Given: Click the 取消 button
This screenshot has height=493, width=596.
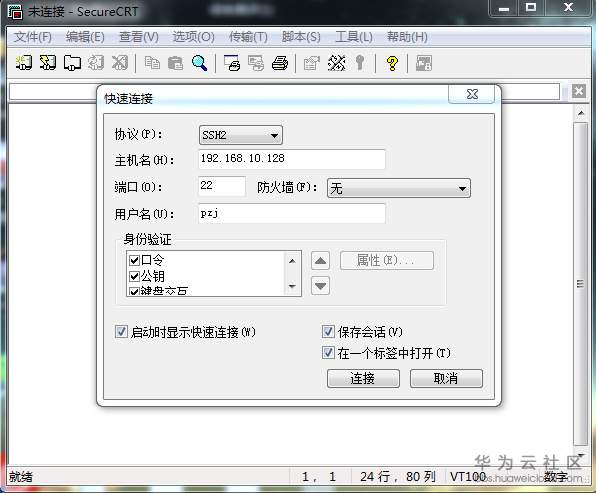Looking at the screenshot, I should coord(446,379).
